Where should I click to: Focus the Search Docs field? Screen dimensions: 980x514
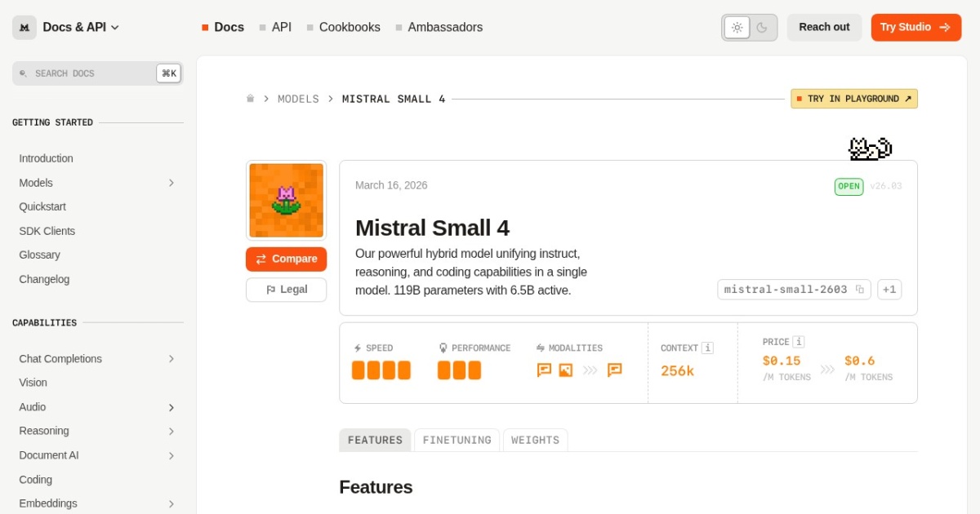click(x=98, y=73)
